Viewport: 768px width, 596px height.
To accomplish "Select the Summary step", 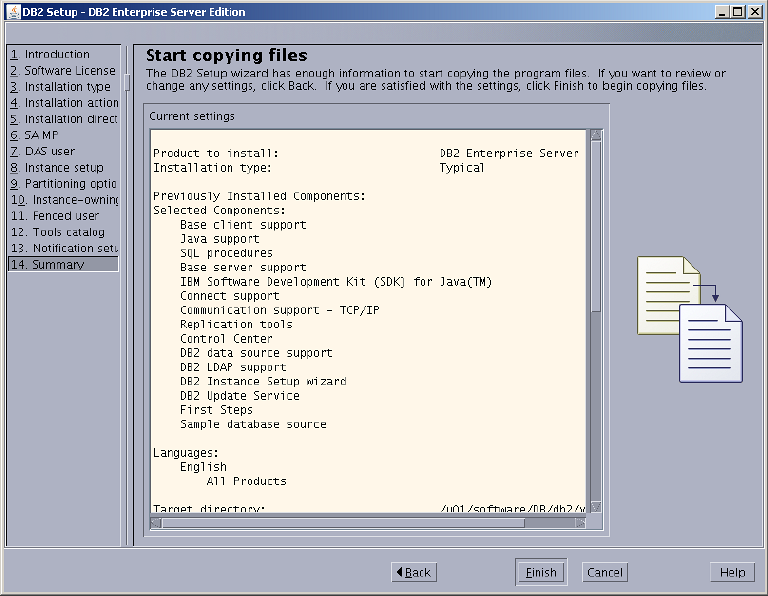I will point(64,264).
